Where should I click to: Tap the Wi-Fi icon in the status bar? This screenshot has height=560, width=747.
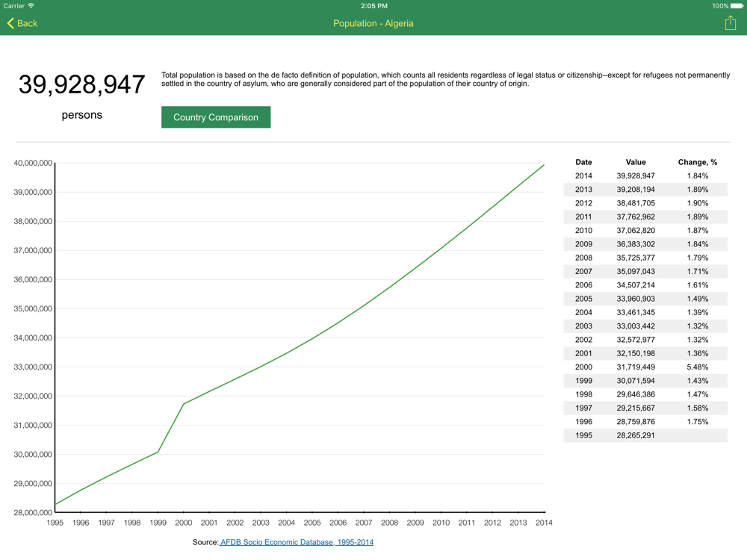(31, 6)
